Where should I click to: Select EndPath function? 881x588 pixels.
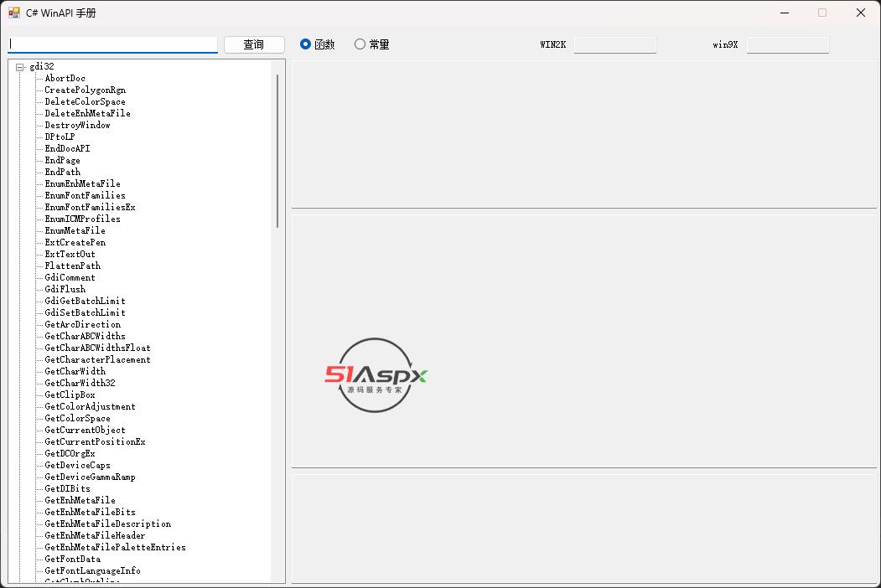[x=62, y=172]
